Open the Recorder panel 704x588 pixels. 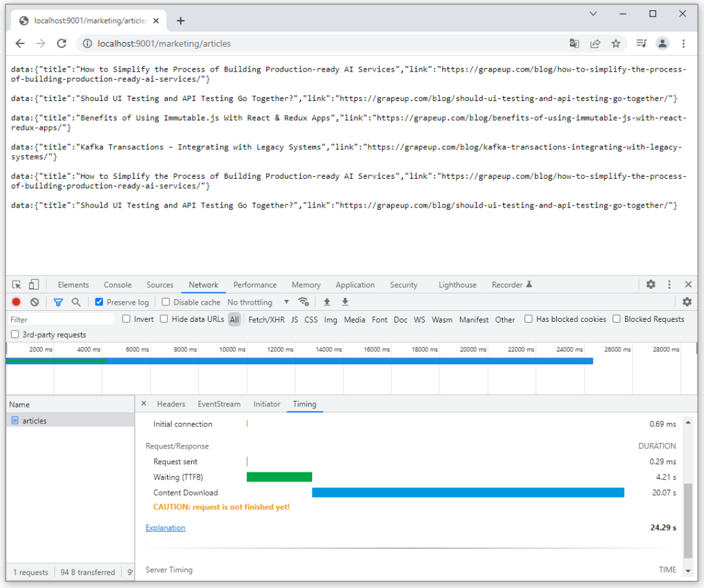[x=511, y=285]
